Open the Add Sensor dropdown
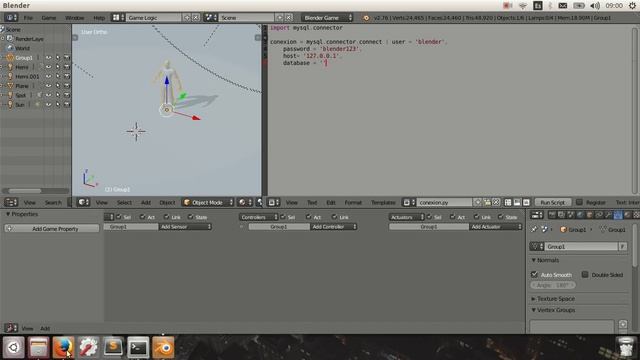 click(185, 227)
